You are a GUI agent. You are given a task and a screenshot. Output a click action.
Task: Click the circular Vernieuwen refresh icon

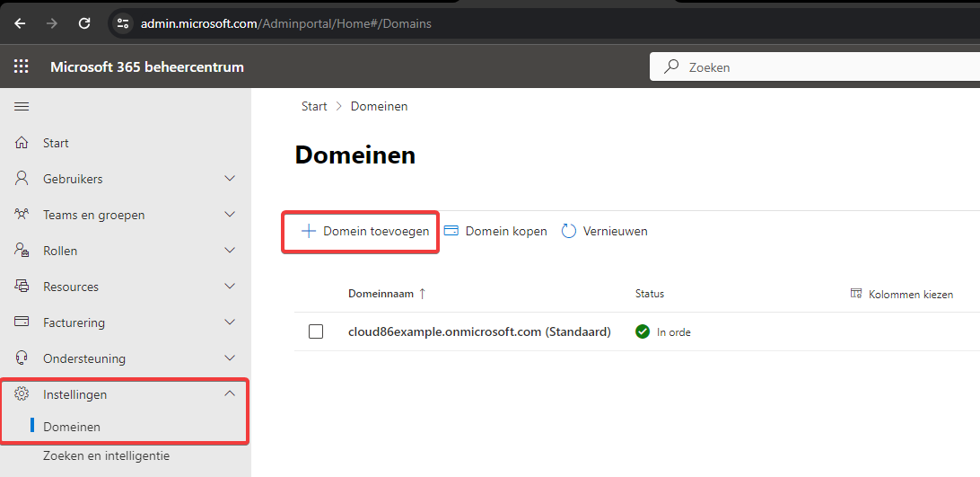568,231
